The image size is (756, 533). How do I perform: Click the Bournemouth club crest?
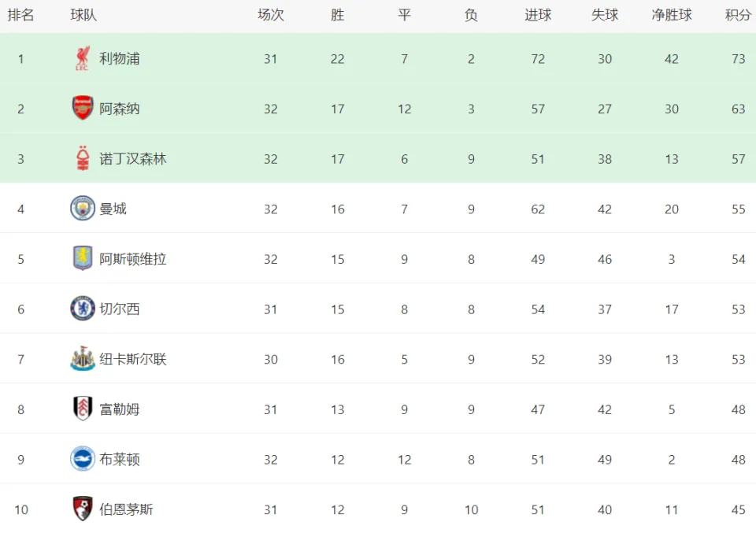point(83,509)
